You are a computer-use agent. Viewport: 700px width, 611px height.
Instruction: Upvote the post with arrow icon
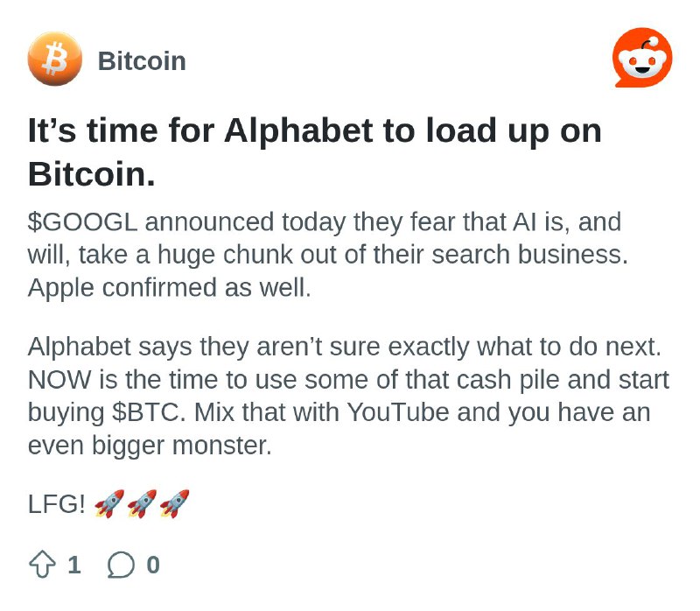42,565
